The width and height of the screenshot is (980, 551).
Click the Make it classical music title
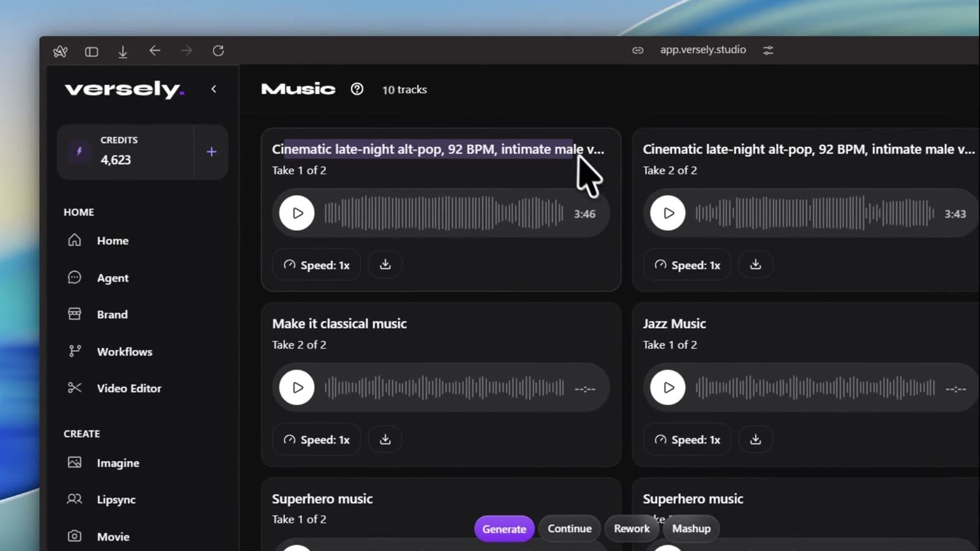339,324
